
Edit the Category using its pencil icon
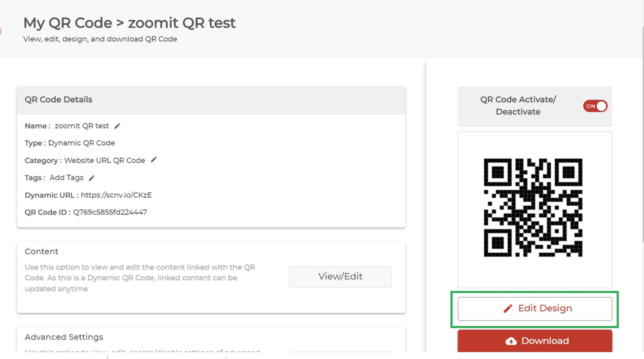point(154,160)
